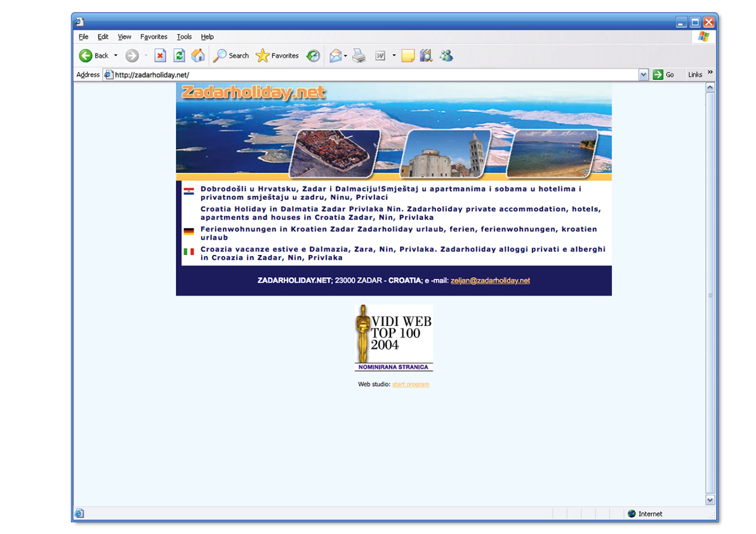Expand the Mail button dropdown arrow

click(x=346, y=56)
